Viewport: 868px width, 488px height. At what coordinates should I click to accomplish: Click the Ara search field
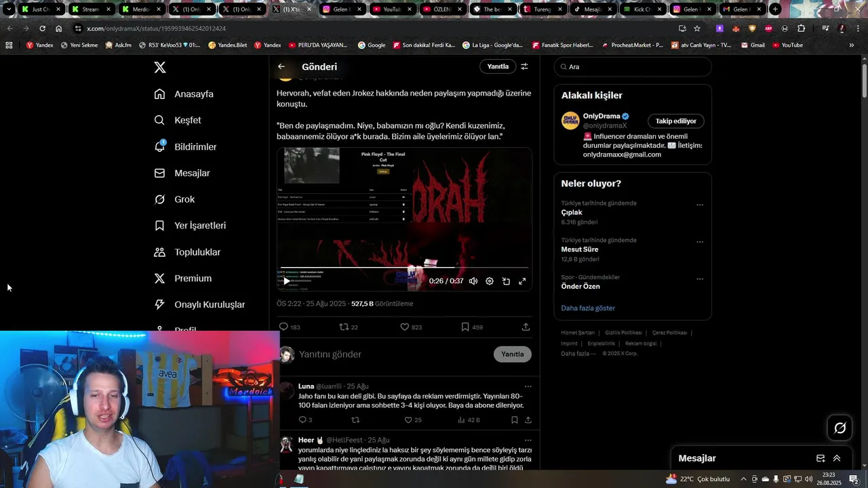pyautogui.click(x=633, y=66)
